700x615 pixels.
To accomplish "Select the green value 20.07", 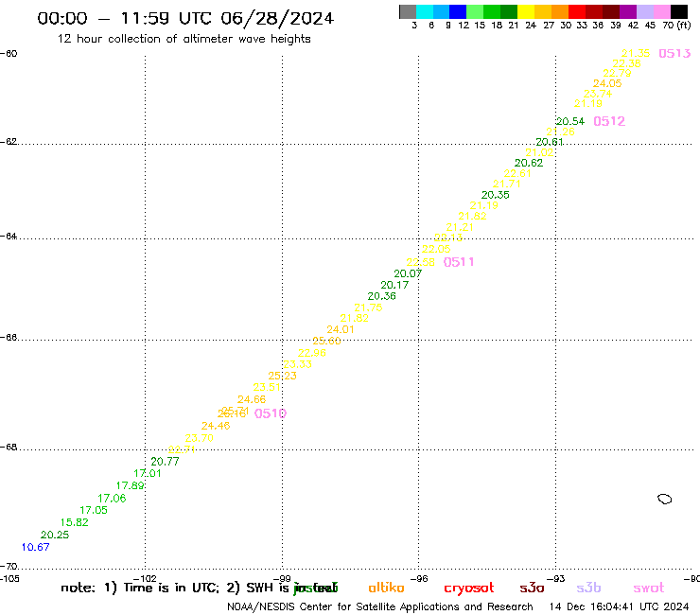I will click(x=408, y=273).
